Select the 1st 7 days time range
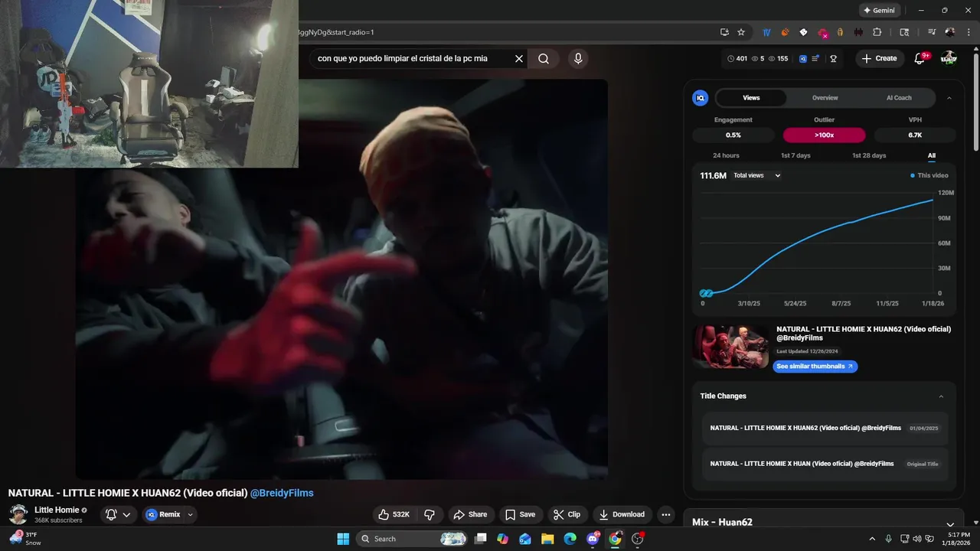This screenshot has height=551, width=980. (795, 155)
